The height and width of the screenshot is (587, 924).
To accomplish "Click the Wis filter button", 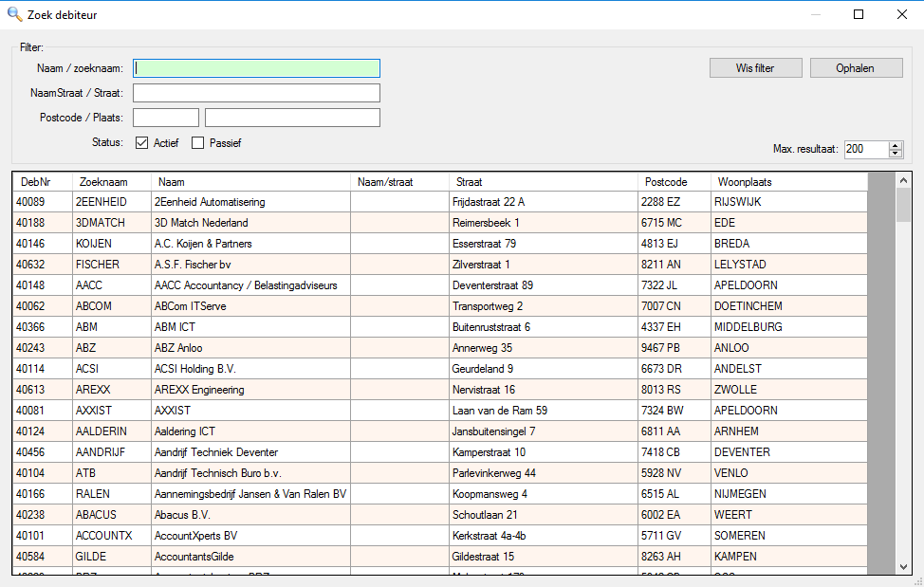I will coord(755,67).
